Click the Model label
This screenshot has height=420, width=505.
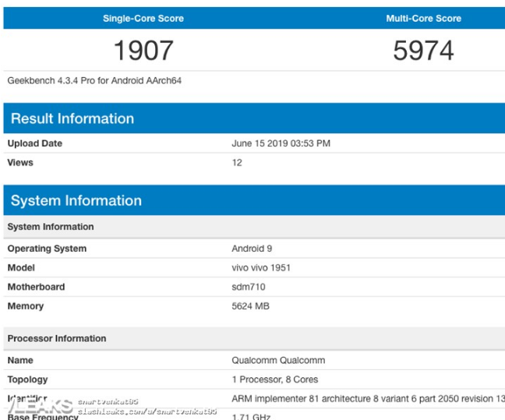[21, 267]
